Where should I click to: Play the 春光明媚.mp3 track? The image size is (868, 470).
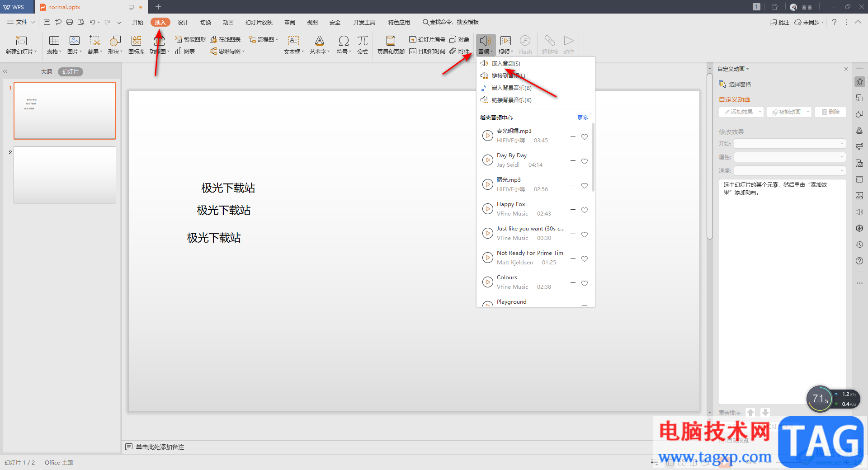tap(487, 136)
